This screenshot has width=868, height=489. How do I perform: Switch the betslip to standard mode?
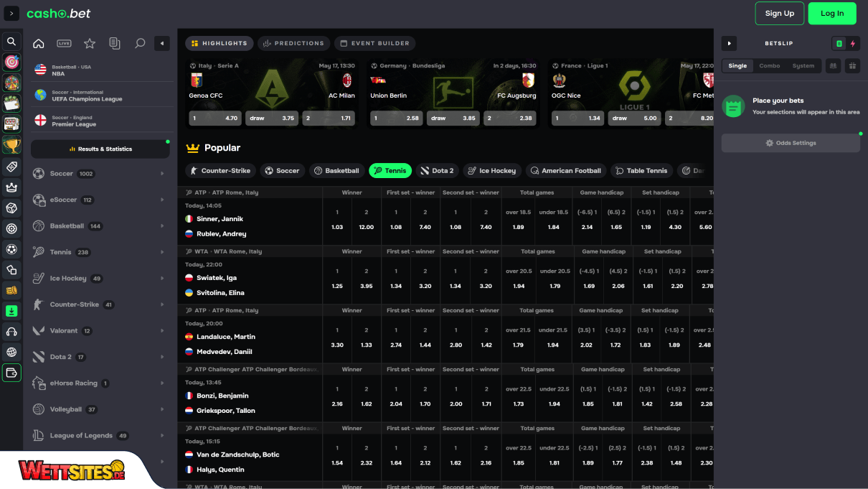coord(839,44)
